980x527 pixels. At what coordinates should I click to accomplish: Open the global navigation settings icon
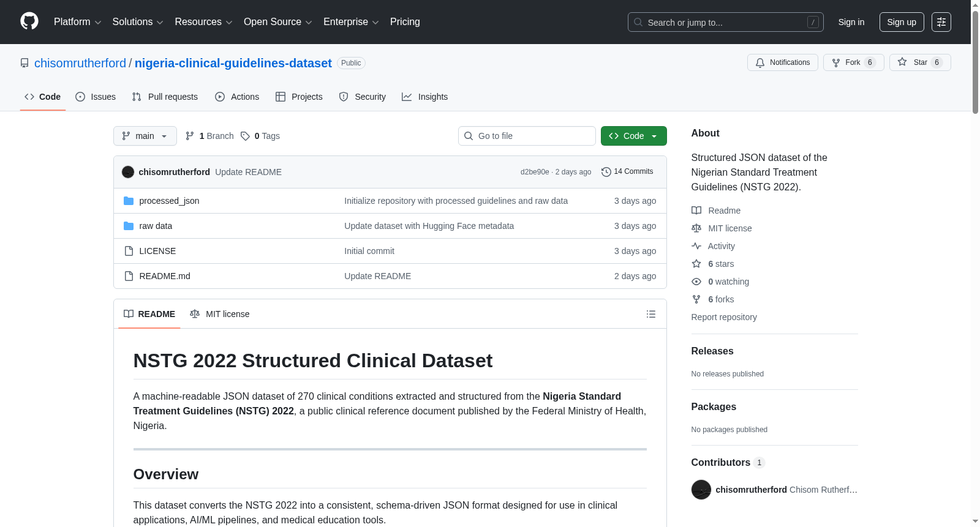point(941,22)
